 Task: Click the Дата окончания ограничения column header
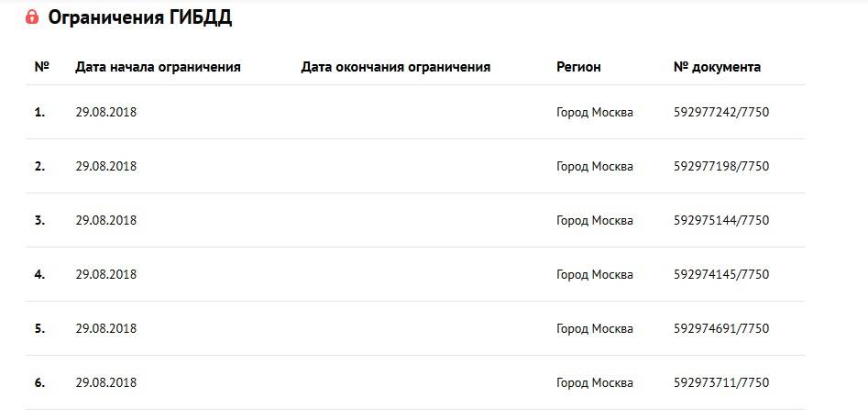coord(396,67)
